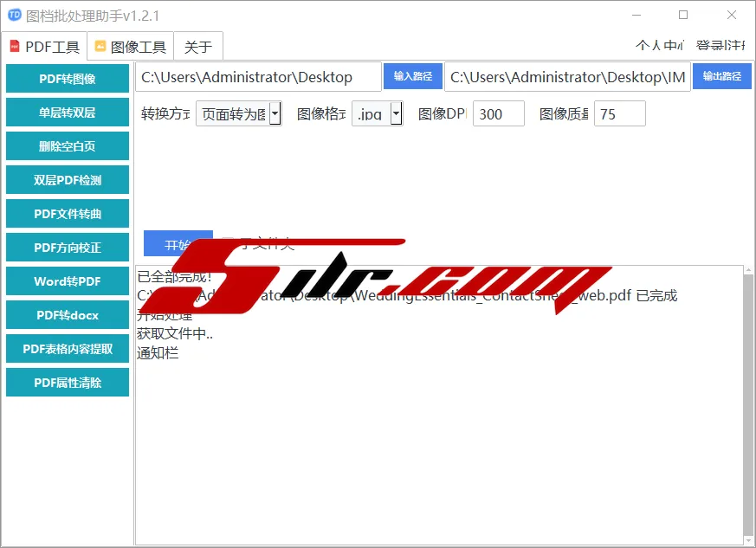Focus the input path field showing Desktop

pos(258,77)
